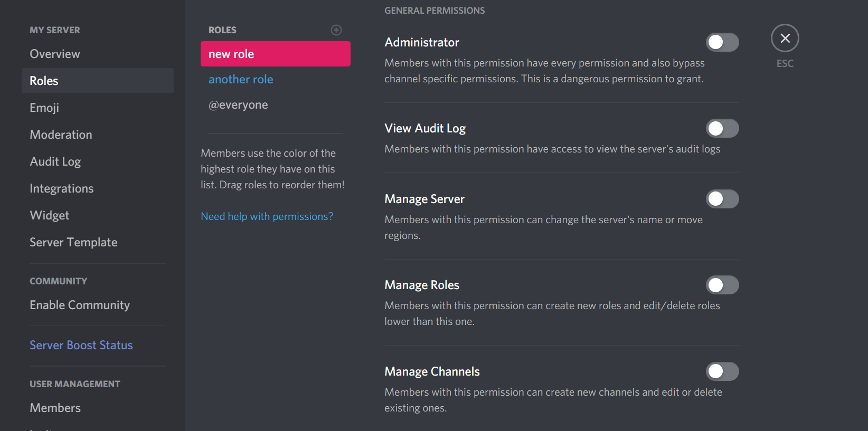Turn on the Manage Roles permission

point(722,285)
